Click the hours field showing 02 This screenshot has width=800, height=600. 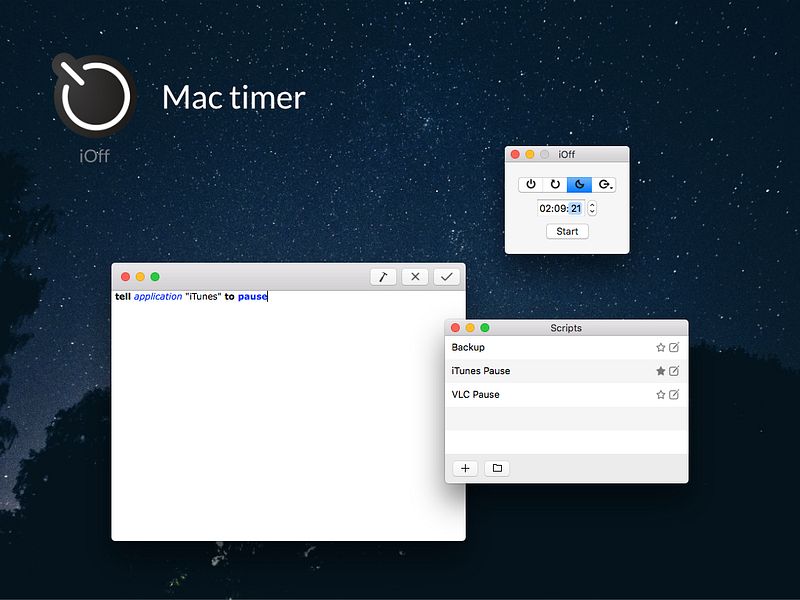545,208
